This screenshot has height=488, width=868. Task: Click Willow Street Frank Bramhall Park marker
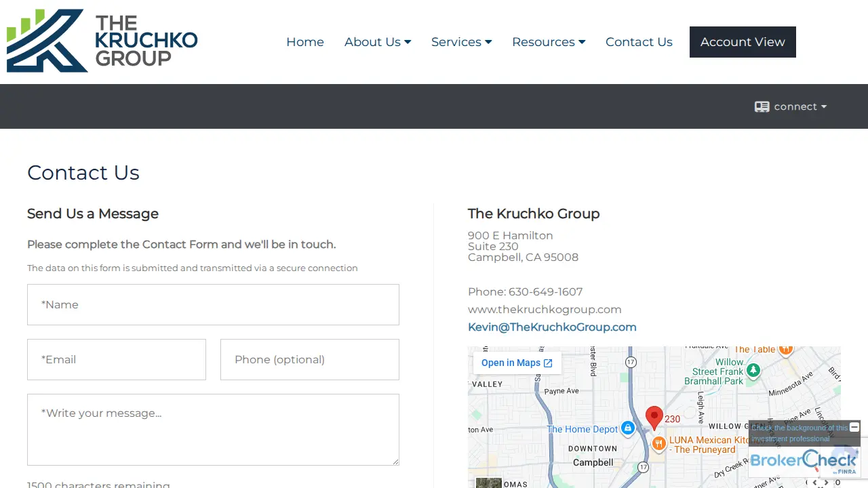click(x=753, y=371)
